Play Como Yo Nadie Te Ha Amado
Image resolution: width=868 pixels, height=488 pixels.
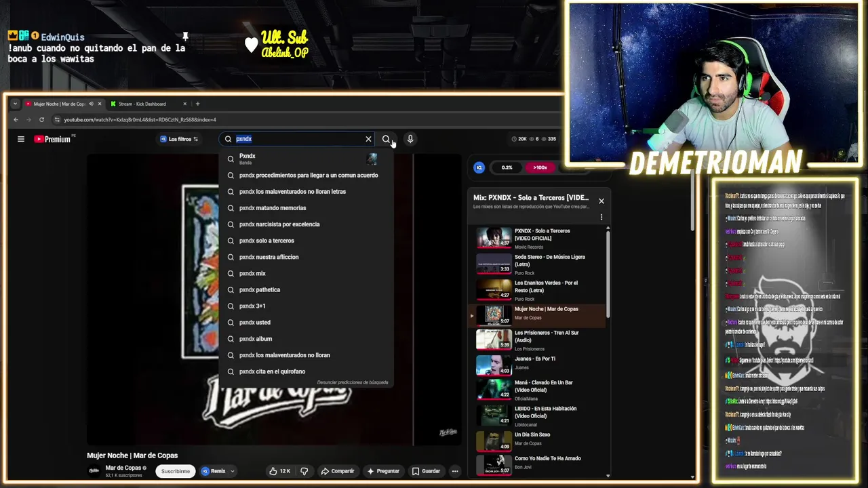click(540, 466)
